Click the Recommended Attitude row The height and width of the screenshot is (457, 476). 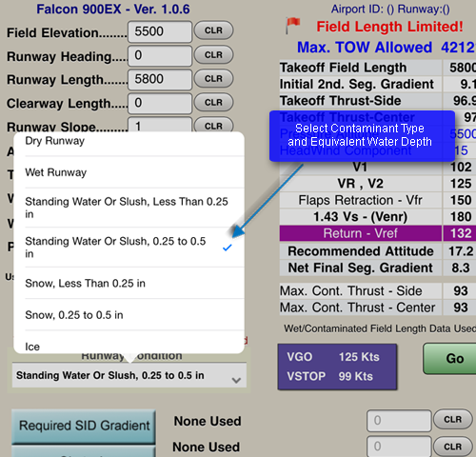pyautogui.click(x=378, y=251)
